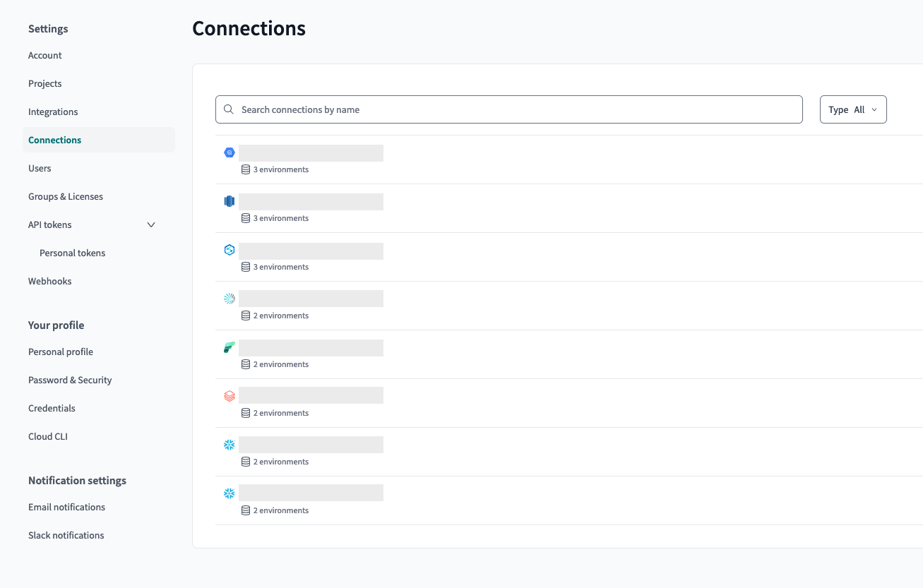Collapse the API tokens section chevron
923x588 pixels.
(151, 224)
